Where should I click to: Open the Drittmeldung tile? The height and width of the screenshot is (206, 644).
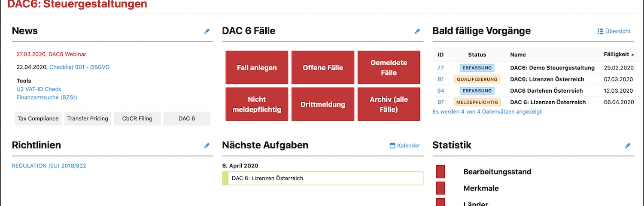(x=323, y=104)
